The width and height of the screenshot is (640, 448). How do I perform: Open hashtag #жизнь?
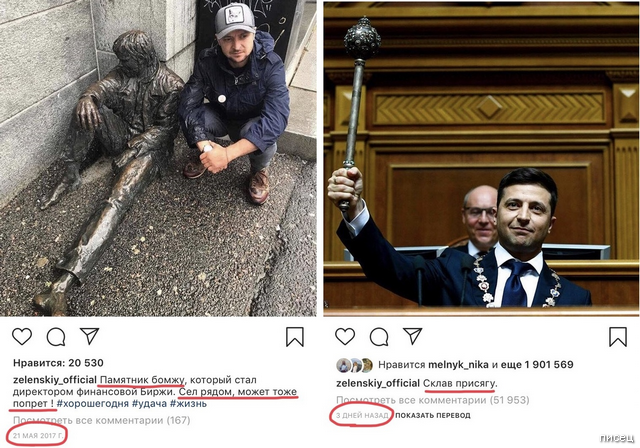pos(188,404)
